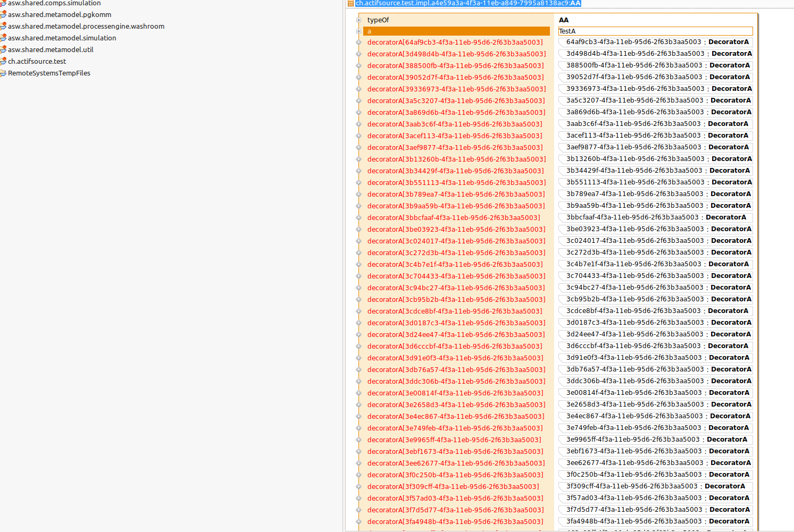Click the diamond icon beside decoratorA[3fa4948b-4f3a-11eb-95d6-2f63b3aa5003]
The image size is (794, 532).
(360, 521)
